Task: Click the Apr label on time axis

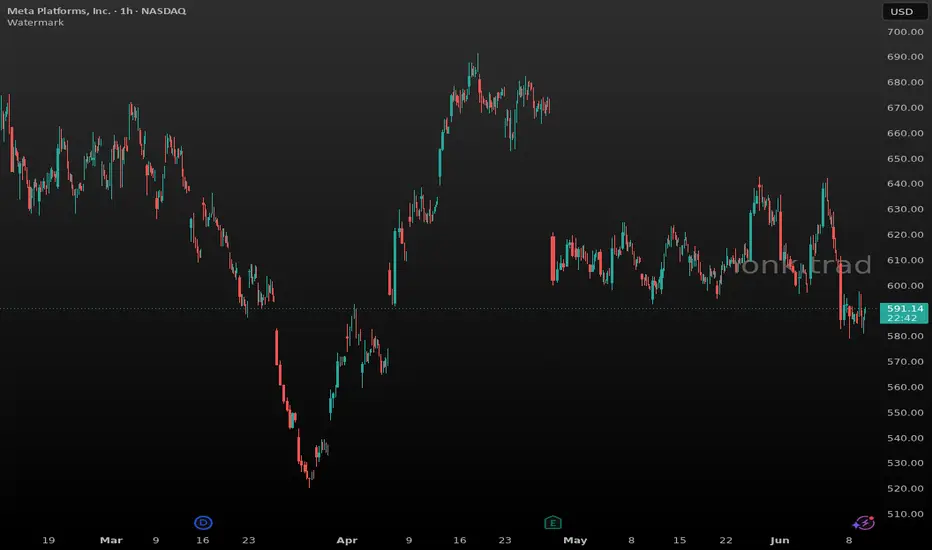Action: tap(347, 540)
